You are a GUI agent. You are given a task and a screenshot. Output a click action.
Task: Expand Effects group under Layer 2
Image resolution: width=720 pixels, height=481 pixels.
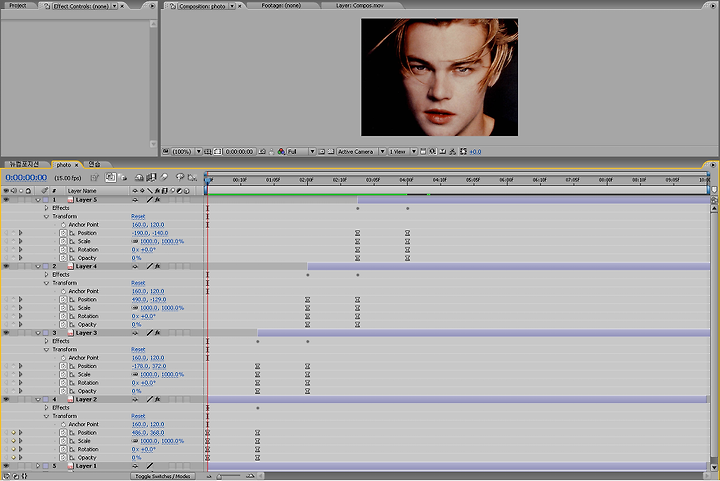pyautogui.click(x=46, y=408)
